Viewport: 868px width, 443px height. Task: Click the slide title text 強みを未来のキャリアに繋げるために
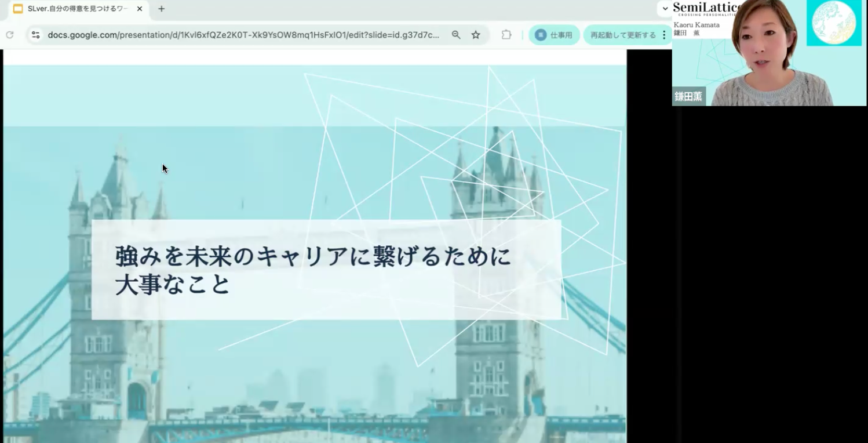coord(313,256)
